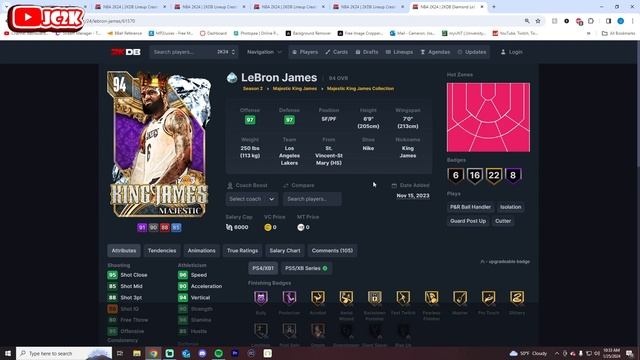Click the 2KDB site logo
This screenshot has width=640, height=360.
[x=126, y=52]
